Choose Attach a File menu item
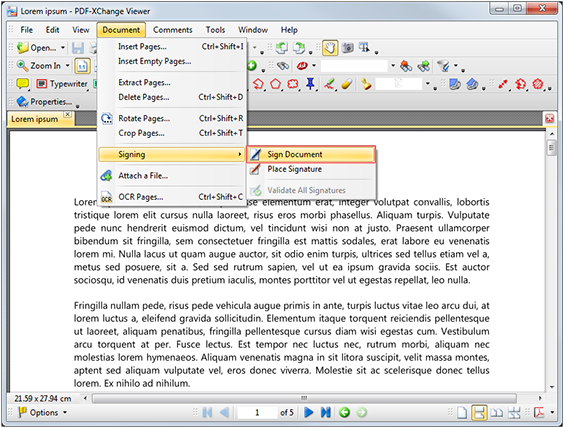Screen dimensions: 564x428 point(172,176)
